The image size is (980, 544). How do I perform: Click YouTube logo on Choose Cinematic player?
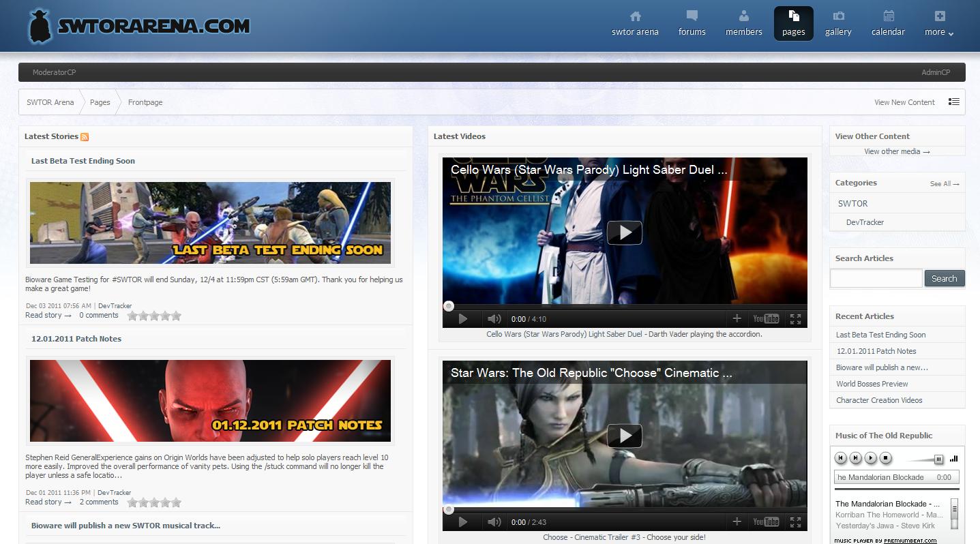tap(766, 522)
